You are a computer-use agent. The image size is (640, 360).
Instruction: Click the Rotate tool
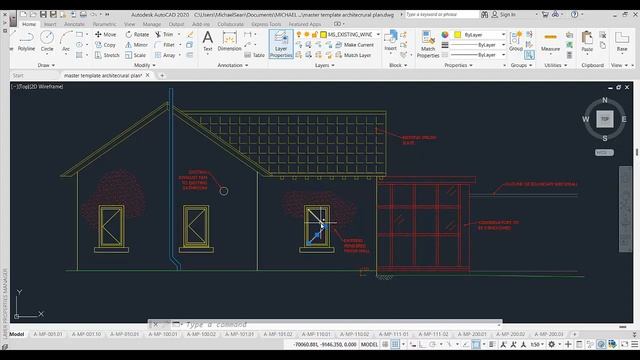[137, 35]
